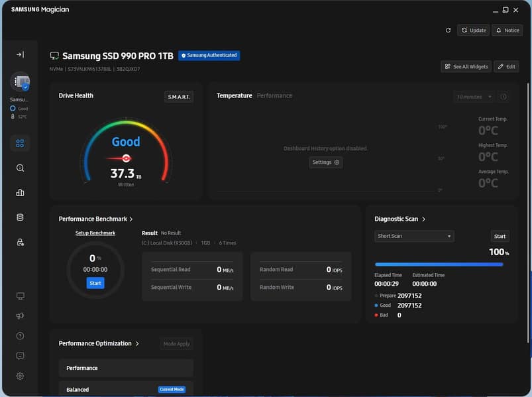This screenshot has height=397, width=532.
Task: Click the 'Sequential Write' result row
Action: (192, 287)
